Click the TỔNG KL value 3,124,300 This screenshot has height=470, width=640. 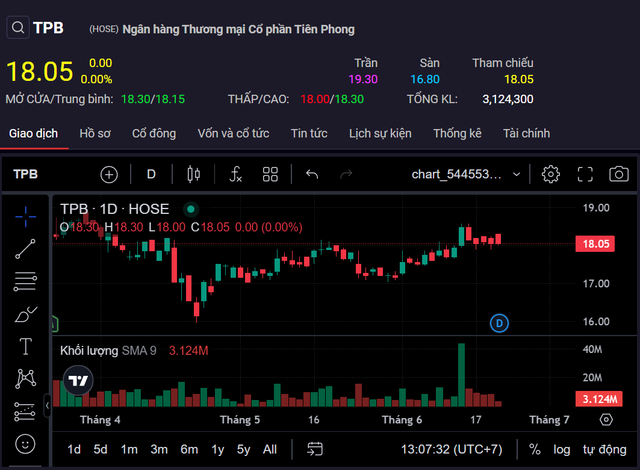coord(508,99)
